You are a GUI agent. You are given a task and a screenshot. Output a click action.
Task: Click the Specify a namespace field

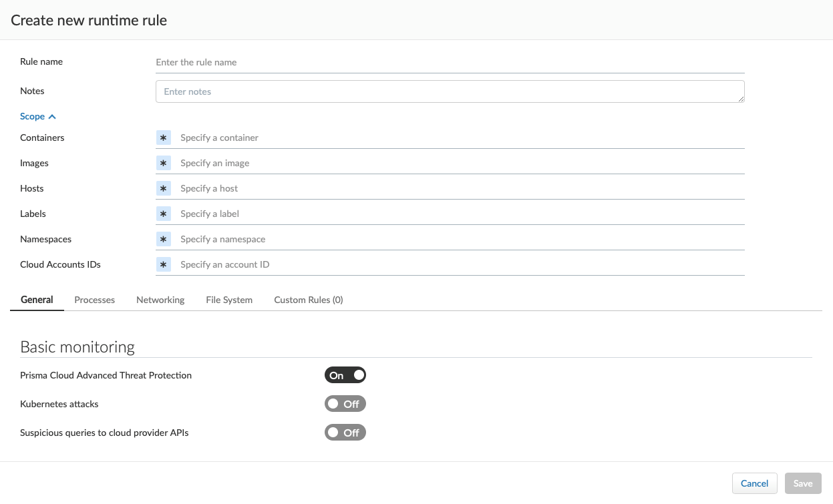(x=461, y=239)
